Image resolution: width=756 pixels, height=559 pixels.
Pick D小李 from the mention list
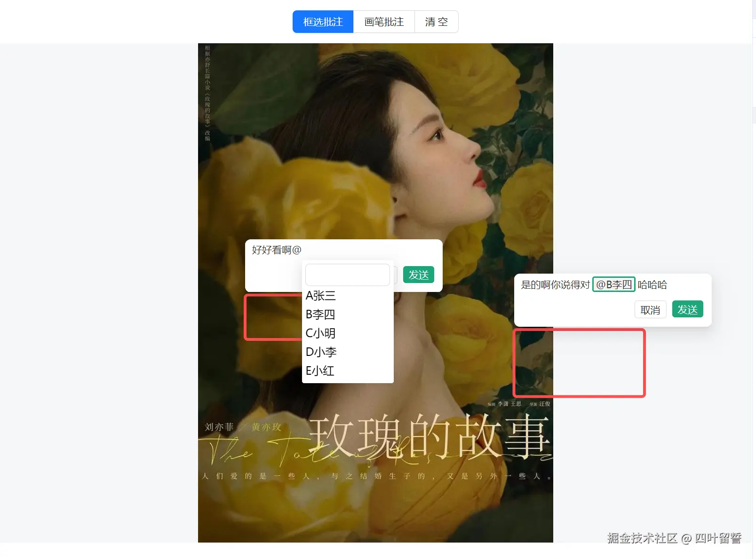[348, 352]
